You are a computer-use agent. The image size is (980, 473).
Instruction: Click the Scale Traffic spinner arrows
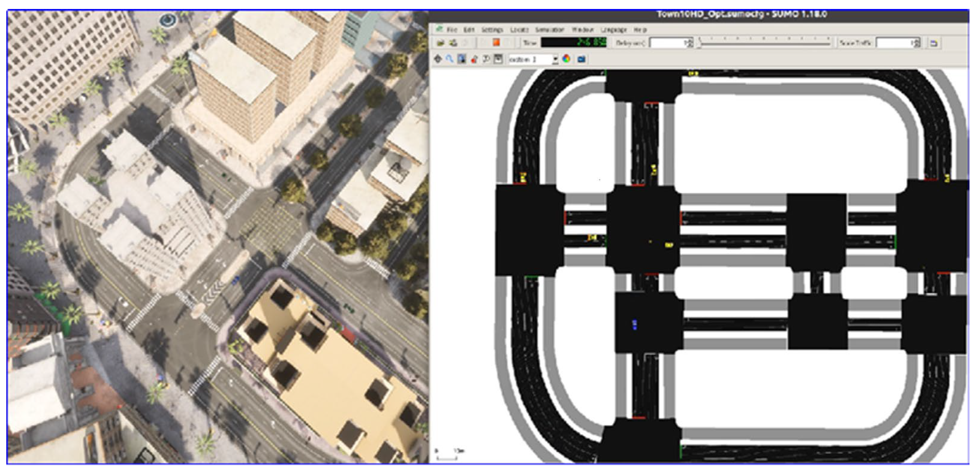pos(917,43)
